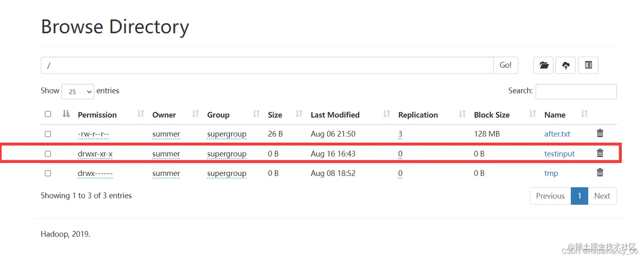Sort by Block Size column arrows
Image resolution: width=644 pixels, height=259 pixels.
click(x=532, y=114)
